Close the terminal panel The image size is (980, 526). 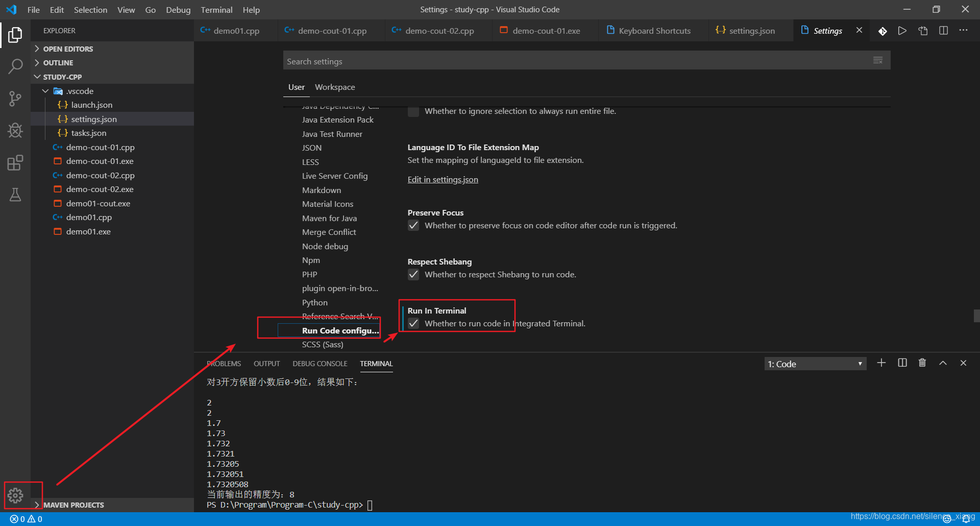[963, 363]
